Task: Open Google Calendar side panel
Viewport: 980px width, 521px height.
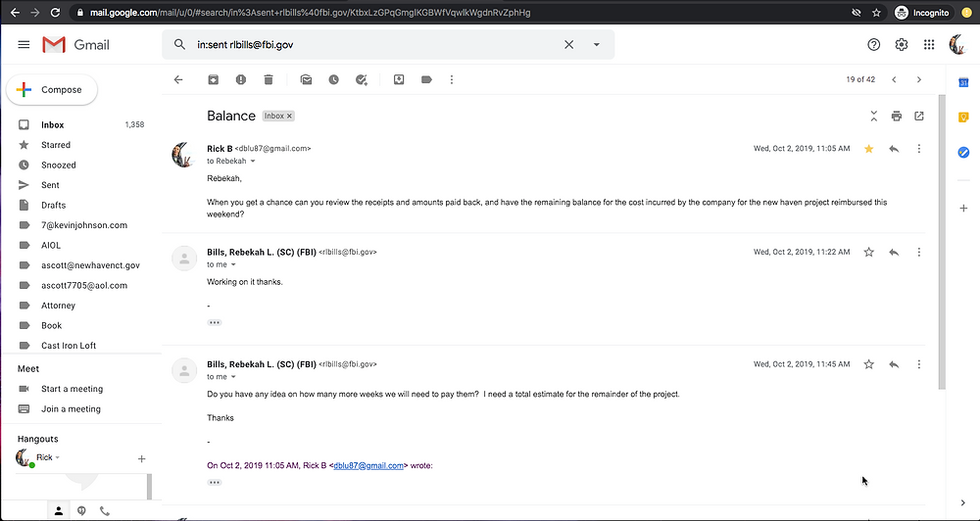Action: [x=963, y=82]
